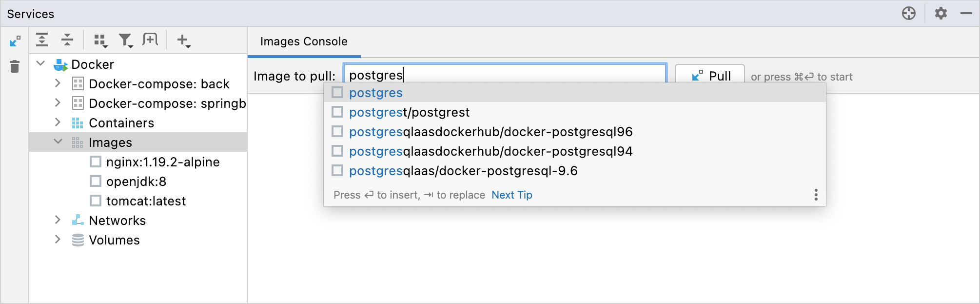
Task: Collapse the Images tree node
Action: (59, 142)
